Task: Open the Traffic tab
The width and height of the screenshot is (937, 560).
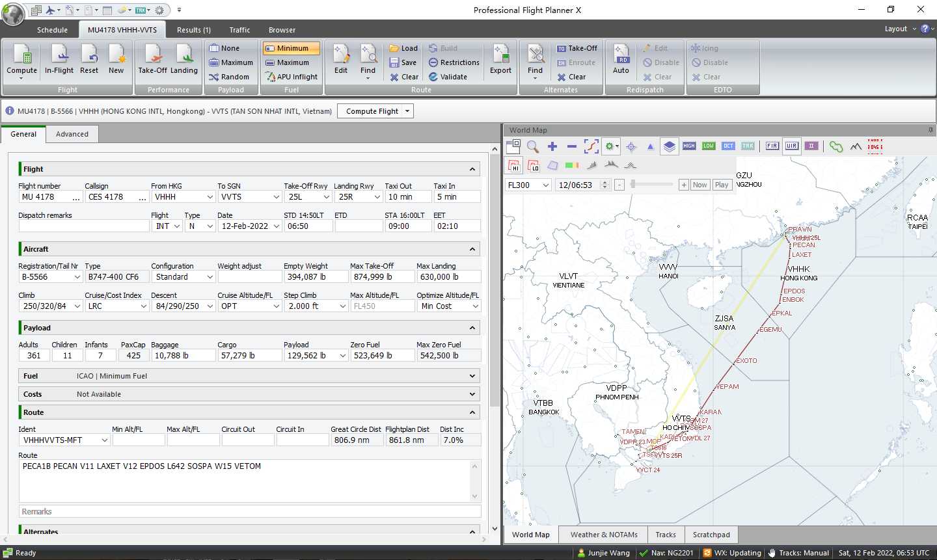Action: point(239,30)
